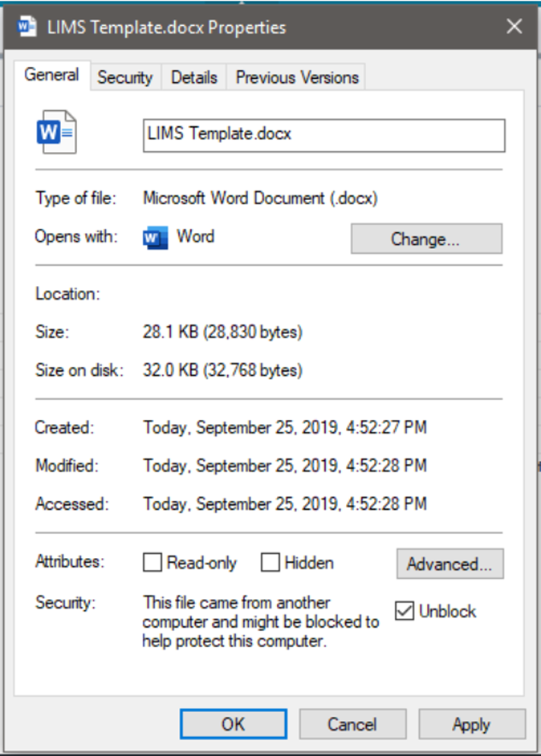Confirm the dialog with OK
The width and height of the screenshot is (541, 756).
[x=234, y=724]
